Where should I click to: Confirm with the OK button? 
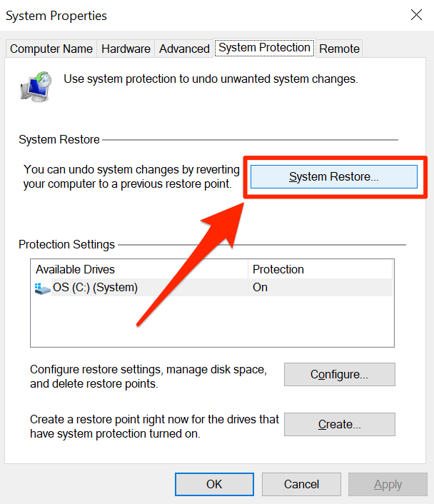pyautogui.click(x=214, y=484)
